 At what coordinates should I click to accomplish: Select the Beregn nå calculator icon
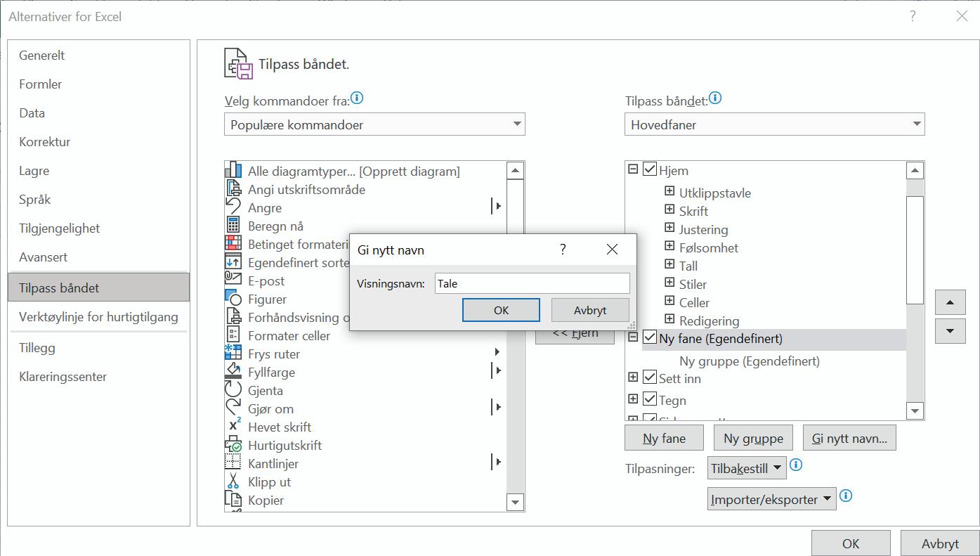(233, 226)
